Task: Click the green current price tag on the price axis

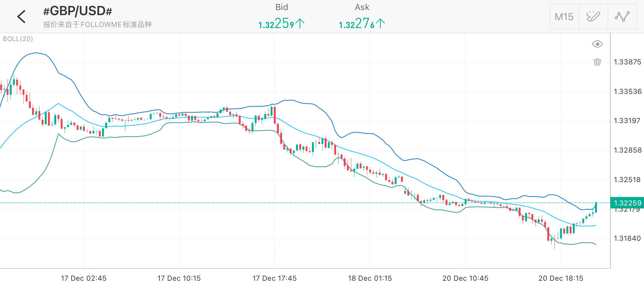Action: (627, 203)
